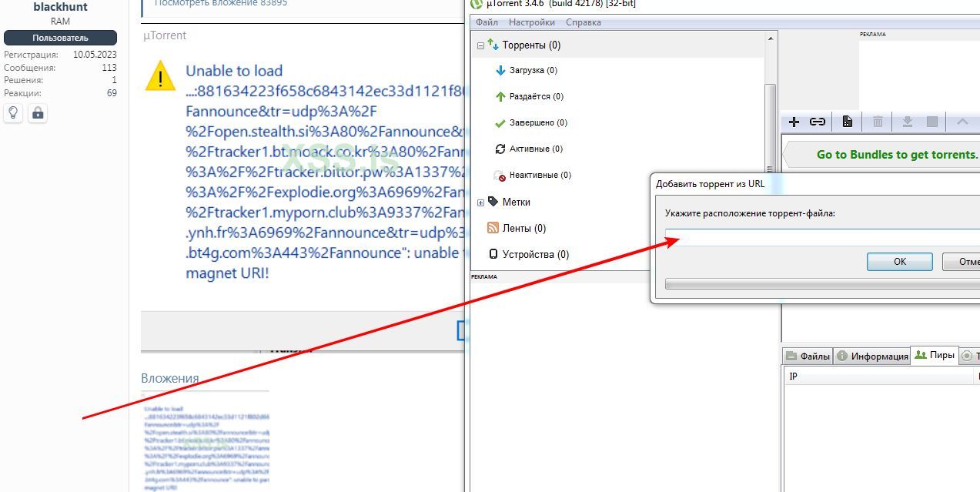Click the Add Torrent from URL link icon

point(818,122)
